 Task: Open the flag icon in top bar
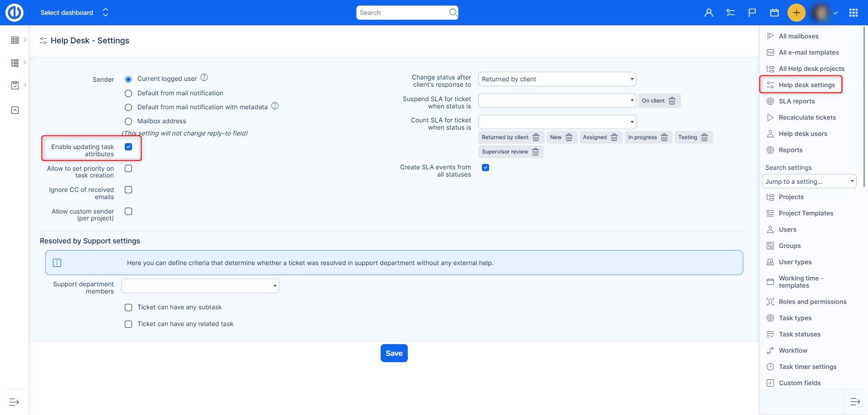coord(752,13)
